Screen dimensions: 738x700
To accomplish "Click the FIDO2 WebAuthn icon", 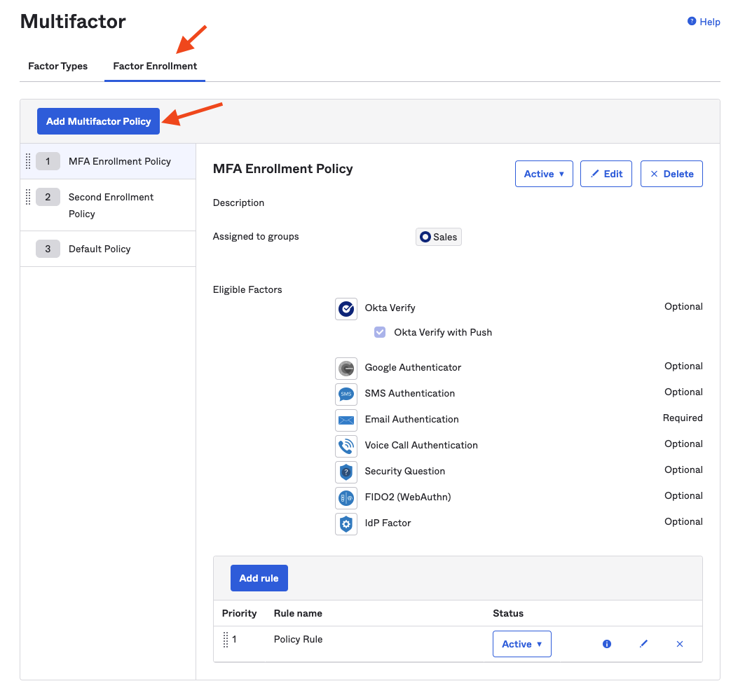I will [346, 497].
